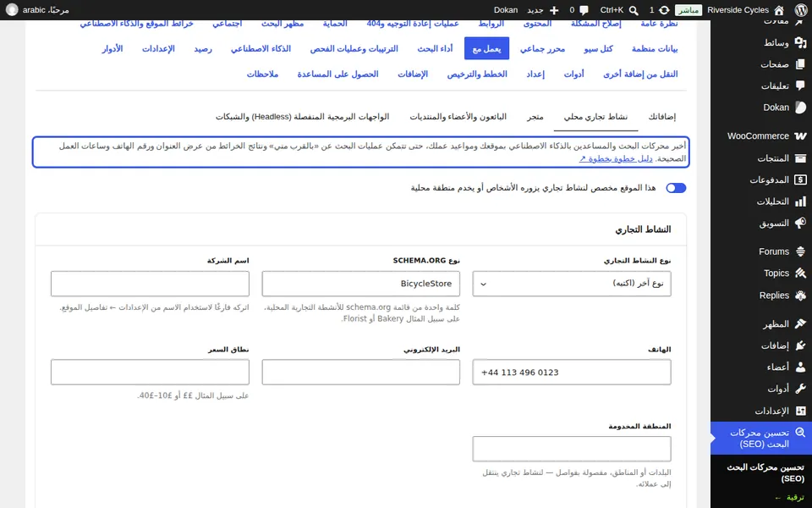
Task: Click the أدوات tools wrench icon
Action: [x=800, y=389]
